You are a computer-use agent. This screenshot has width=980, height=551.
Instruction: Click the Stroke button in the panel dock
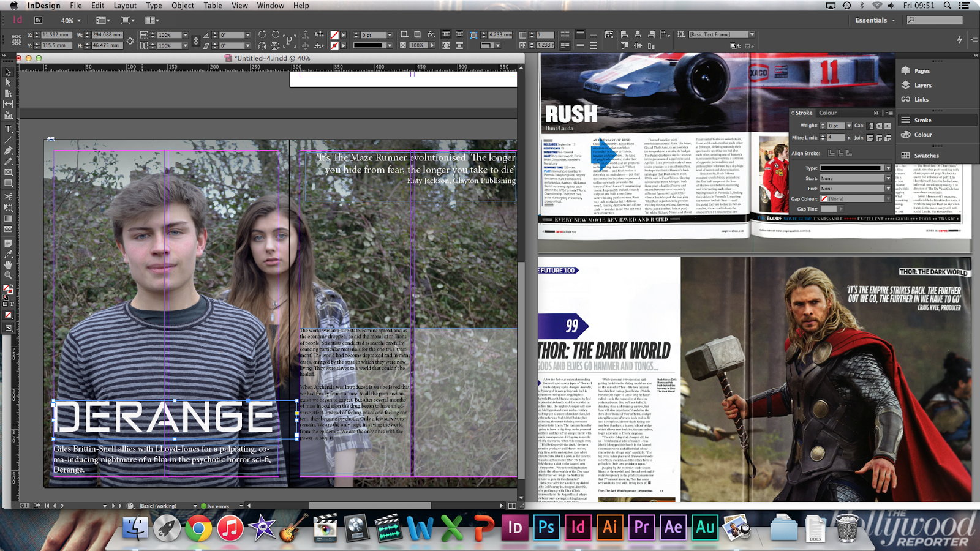[x=937, y=121]
